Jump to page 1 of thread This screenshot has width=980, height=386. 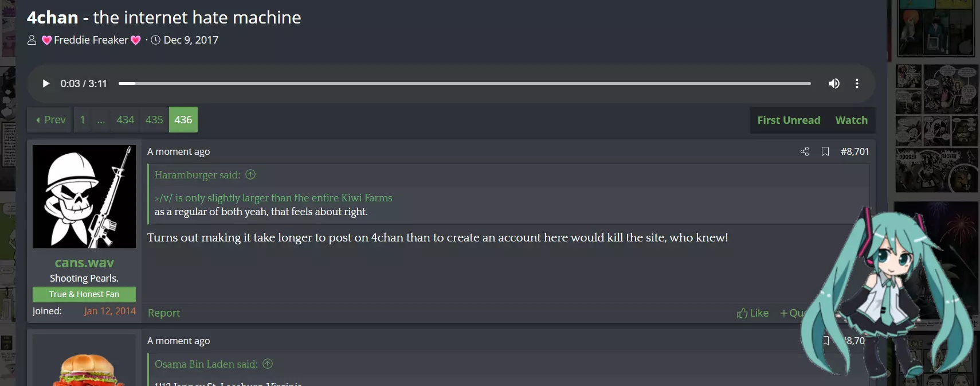[83, 120]
